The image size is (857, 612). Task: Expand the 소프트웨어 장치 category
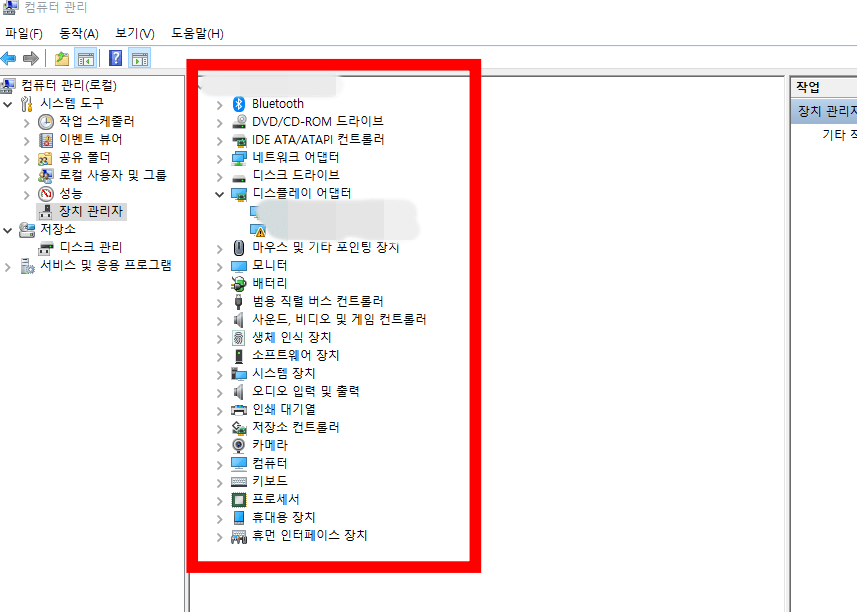219,357
